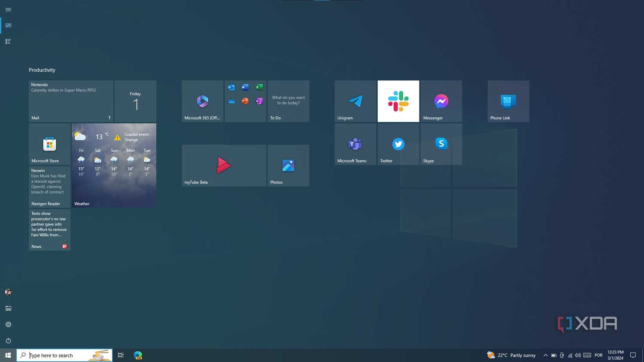Open the News live tile

pos(50,230)
